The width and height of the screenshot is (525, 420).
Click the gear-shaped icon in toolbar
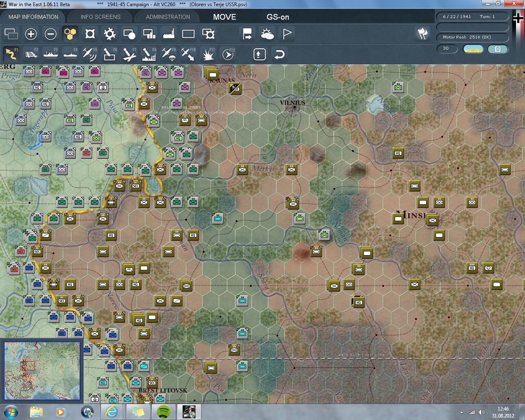110,34
